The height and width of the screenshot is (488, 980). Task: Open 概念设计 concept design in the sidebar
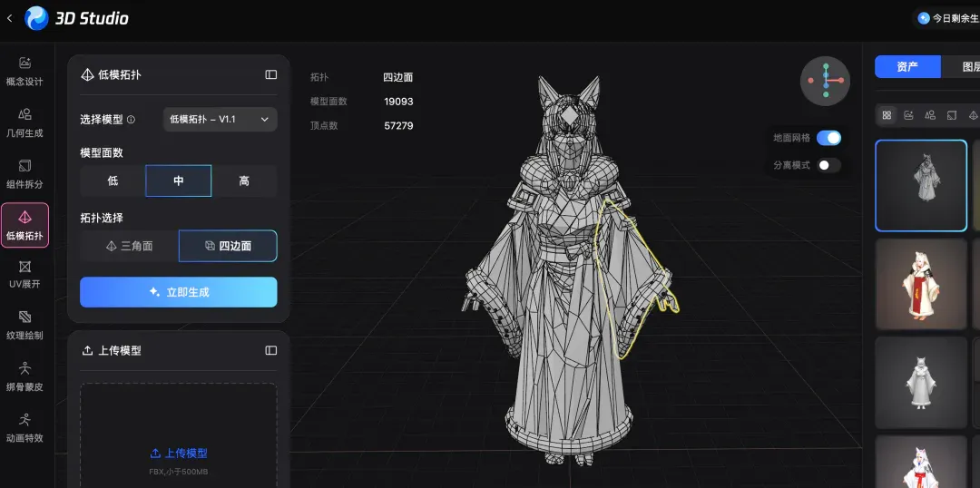point(24,72)
